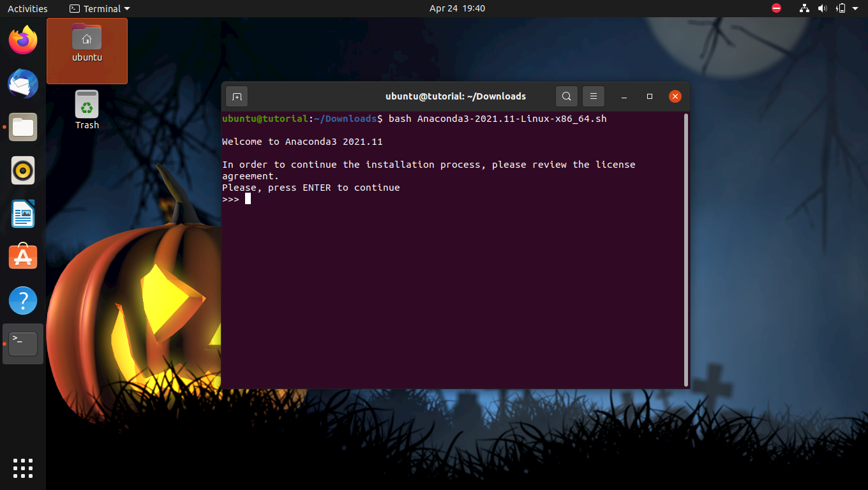The height and width of the screenshot is (490, 868).
Task: Open Rhythmbox music player
Action: click(x=23, y=170)
